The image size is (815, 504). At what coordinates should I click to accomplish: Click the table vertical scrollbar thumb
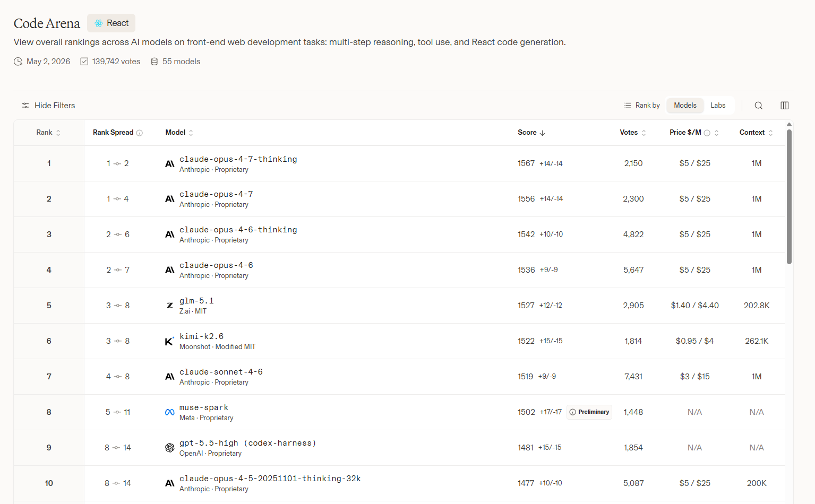pyautogui.click(x=789, y=196)
